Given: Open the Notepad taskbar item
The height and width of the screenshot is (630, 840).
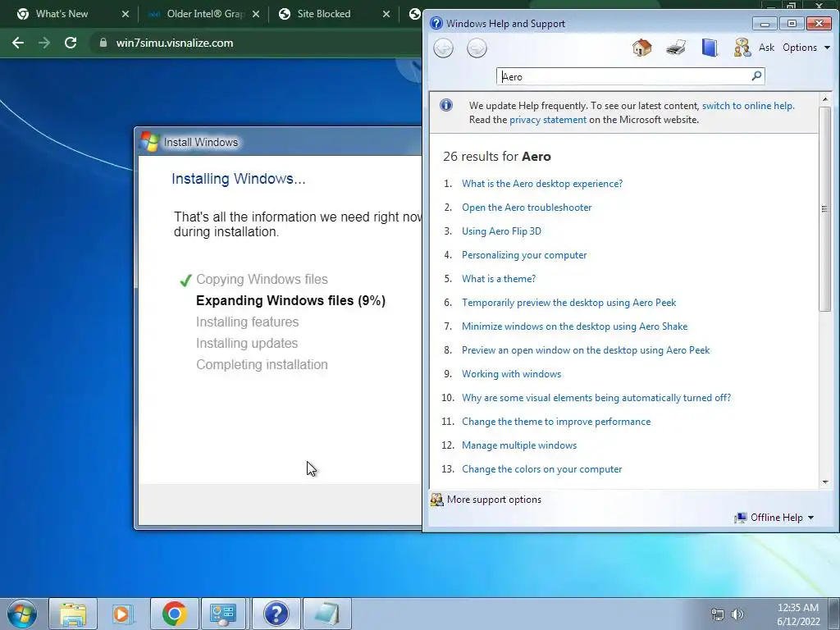Looking at the screenshot, I should pyautogui.click(x=326, y=614).
